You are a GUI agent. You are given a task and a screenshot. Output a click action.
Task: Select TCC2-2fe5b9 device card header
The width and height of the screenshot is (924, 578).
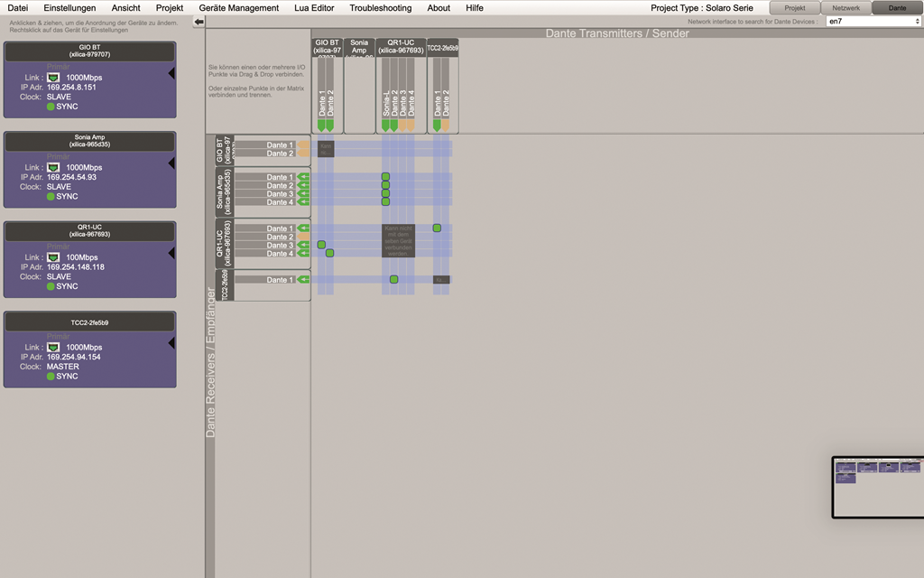click(x=89, y=322)
